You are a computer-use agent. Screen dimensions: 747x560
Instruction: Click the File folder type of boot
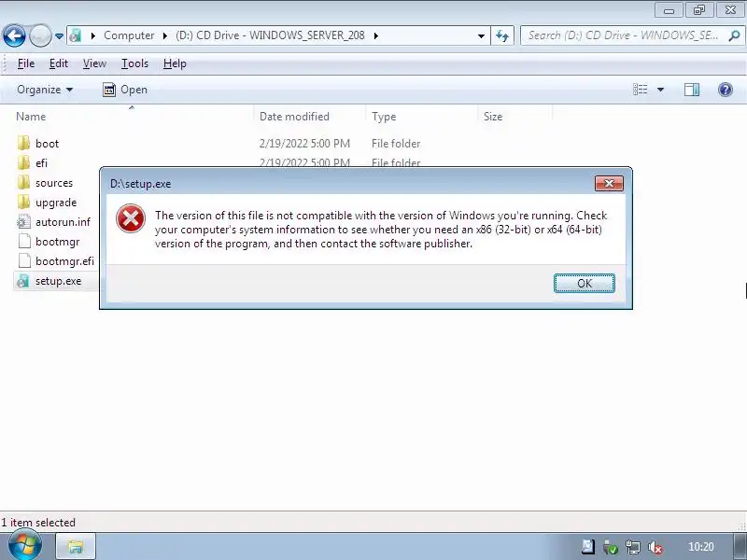coord(396,144)
